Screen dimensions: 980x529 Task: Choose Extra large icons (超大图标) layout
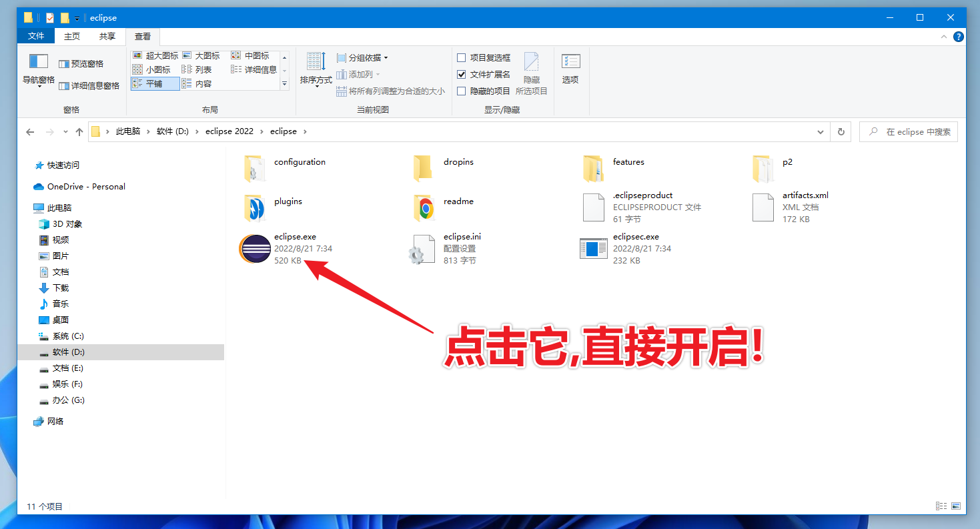(x=155, y=56)
